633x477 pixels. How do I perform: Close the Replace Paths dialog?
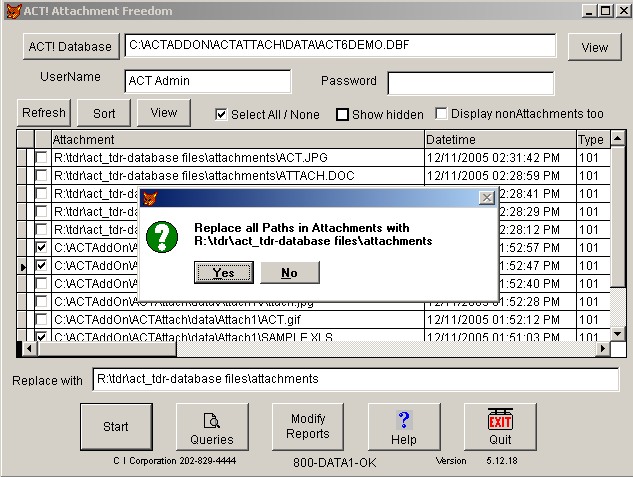point(487,198)
